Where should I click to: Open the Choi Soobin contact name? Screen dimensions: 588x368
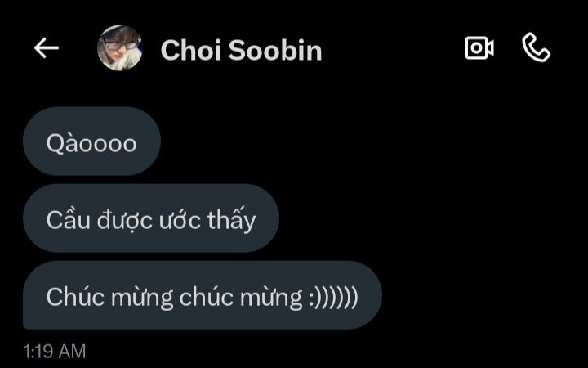(241, 50)
